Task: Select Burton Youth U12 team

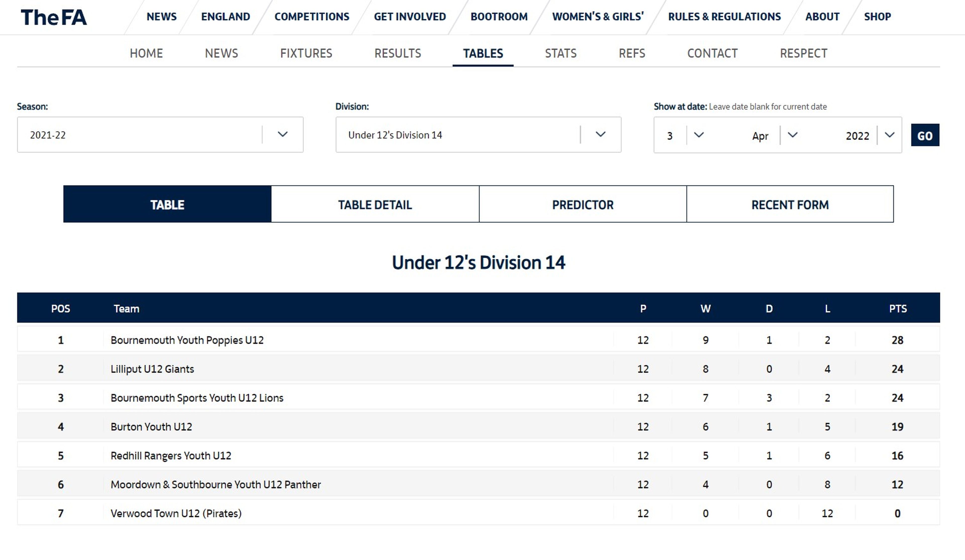Action: pyautogui.click(x=151, y=427)
